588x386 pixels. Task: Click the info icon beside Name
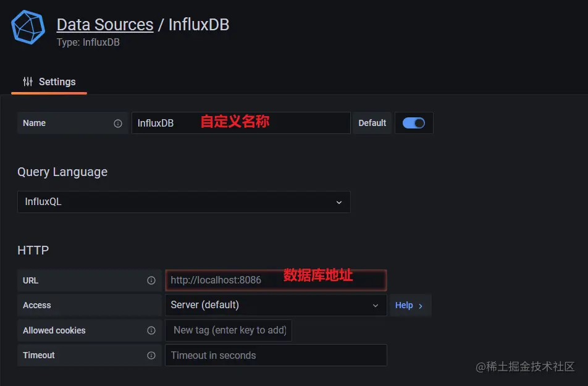pos(118,124)
